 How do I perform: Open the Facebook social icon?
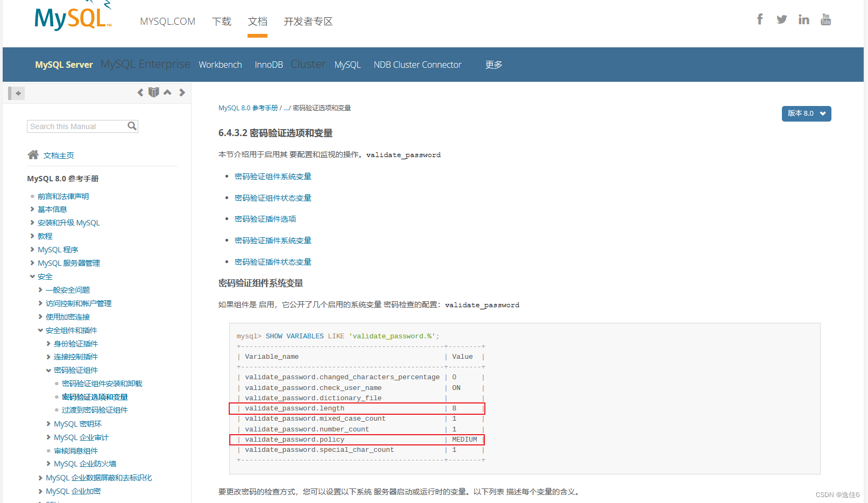[x=760, y=19]
